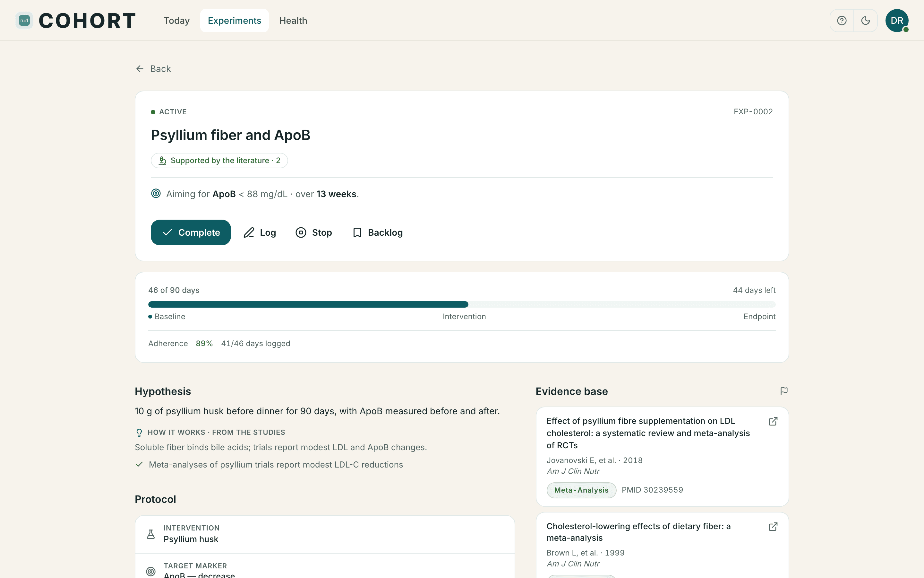Image resolution: width=924 pixels, height=578 pixels.
Task: Click the 46 of 90 days progress bar
Action: 462,304
